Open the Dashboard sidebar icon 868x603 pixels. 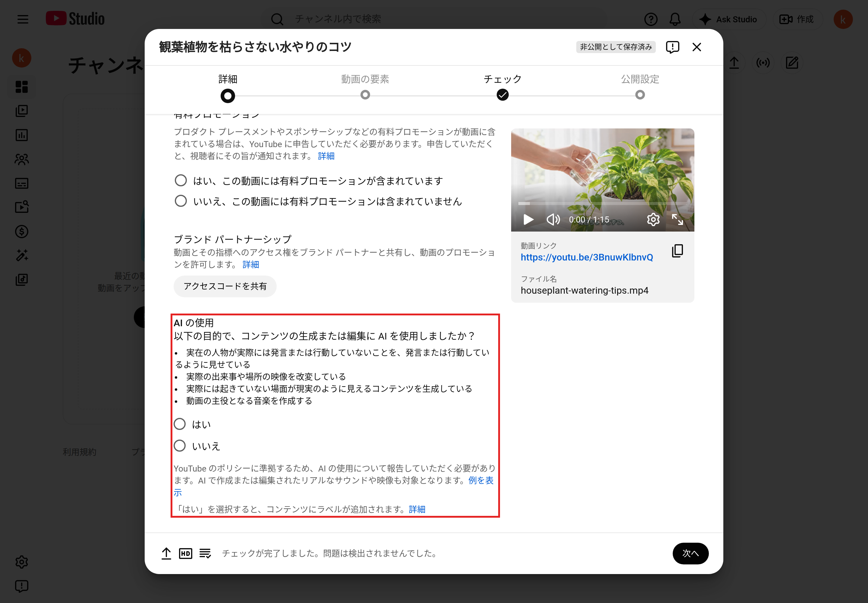click(x=21, y=87)
